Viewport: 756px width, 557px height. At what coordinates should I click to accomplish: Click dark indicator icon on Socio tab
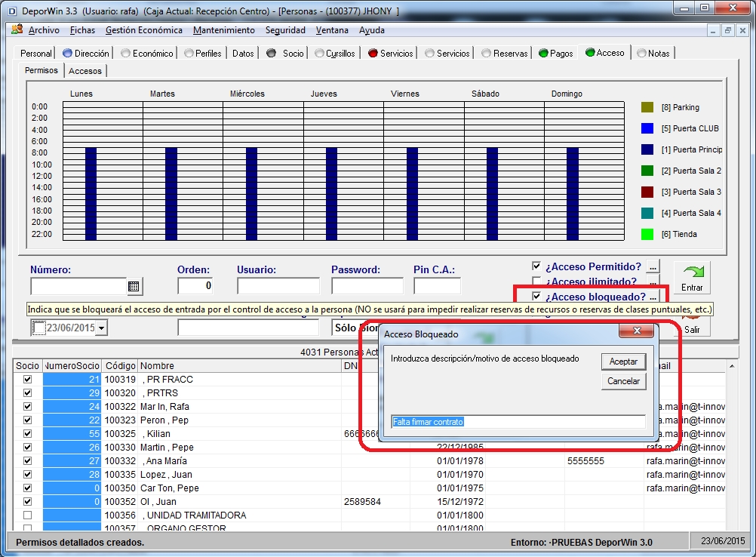pyautogui.click(x=271, y=53)
